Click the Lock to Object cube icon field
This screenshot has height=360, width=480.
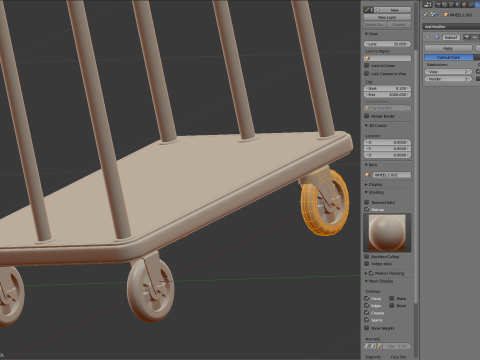tap(387, 58)
